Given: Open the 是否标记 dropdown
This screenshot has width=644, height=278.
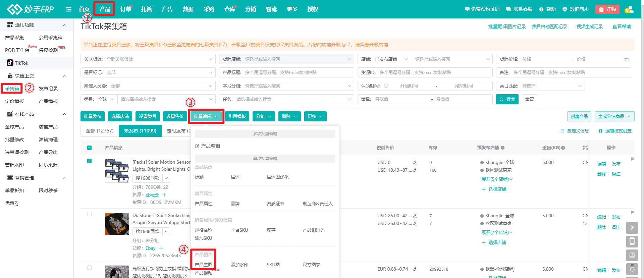Looking at the screenshot, I should tap(148, 72).
